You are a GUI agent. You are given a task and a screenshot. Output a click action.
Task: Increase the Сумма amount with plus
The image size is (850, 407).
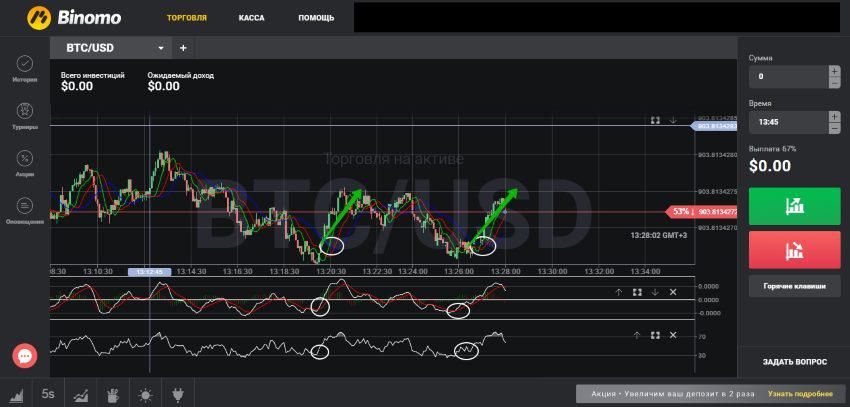(834, 70)
